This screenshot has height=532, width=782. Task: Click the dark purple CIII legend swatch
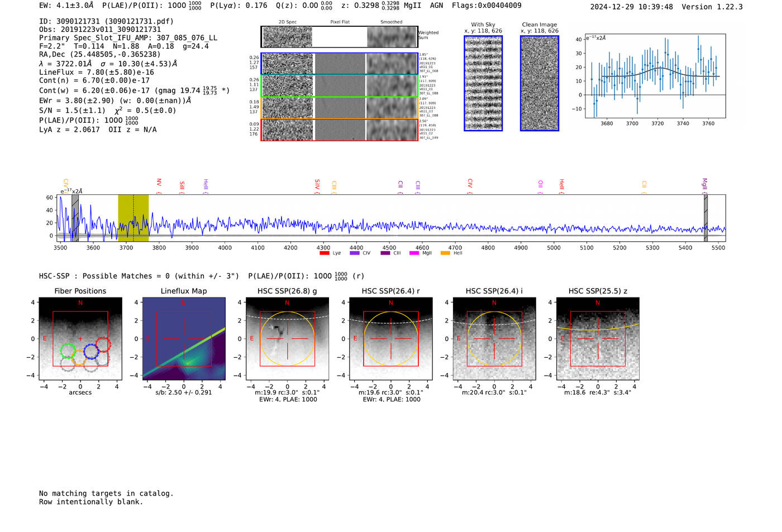point(385,253)
